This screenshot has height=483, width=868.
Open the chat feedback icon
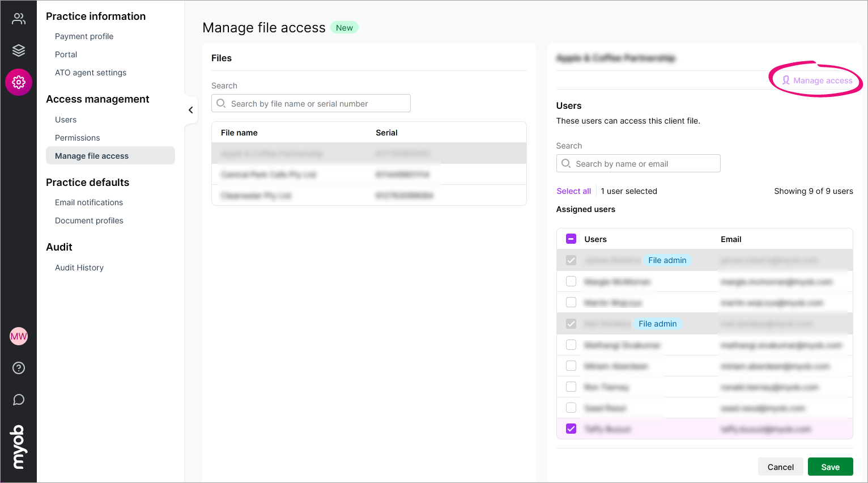19,400
